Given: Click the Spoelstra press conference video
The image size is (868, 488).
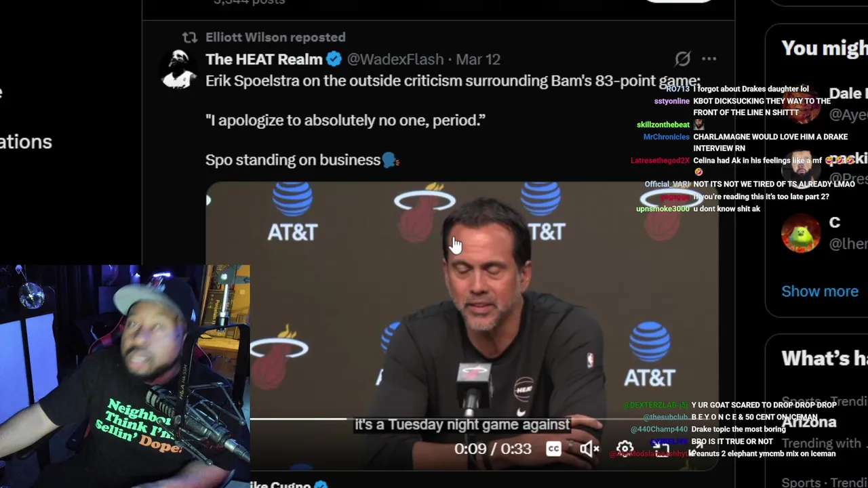Looking at the screenshot, I should (x=462, y=325).
